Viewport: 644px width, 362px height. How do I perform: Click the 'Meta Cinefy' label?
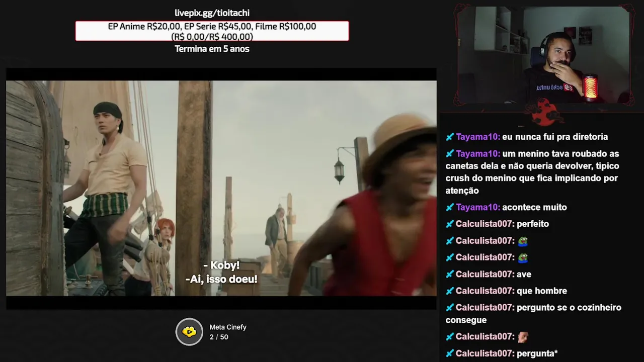[228, 327]
